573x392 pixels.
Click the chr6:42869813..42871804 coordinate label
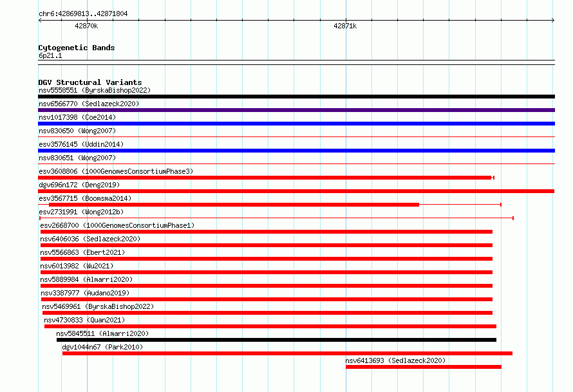[x=83, y=14]
